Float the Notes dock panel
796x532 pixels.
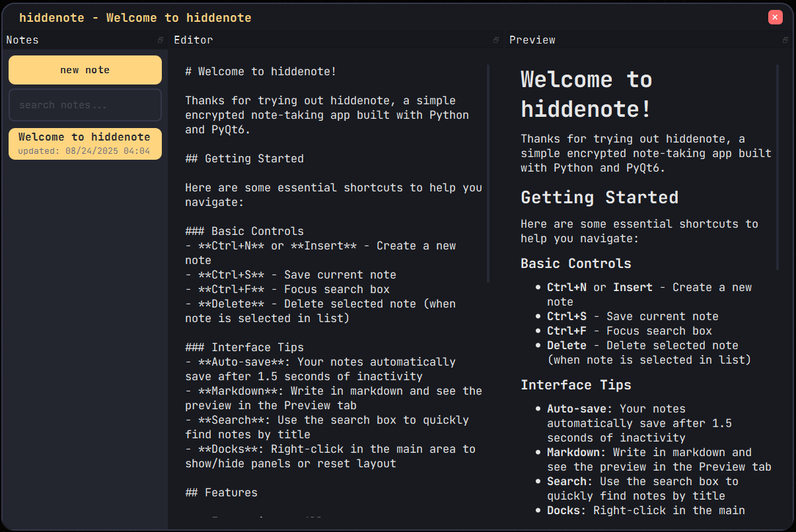pos(161,40)
